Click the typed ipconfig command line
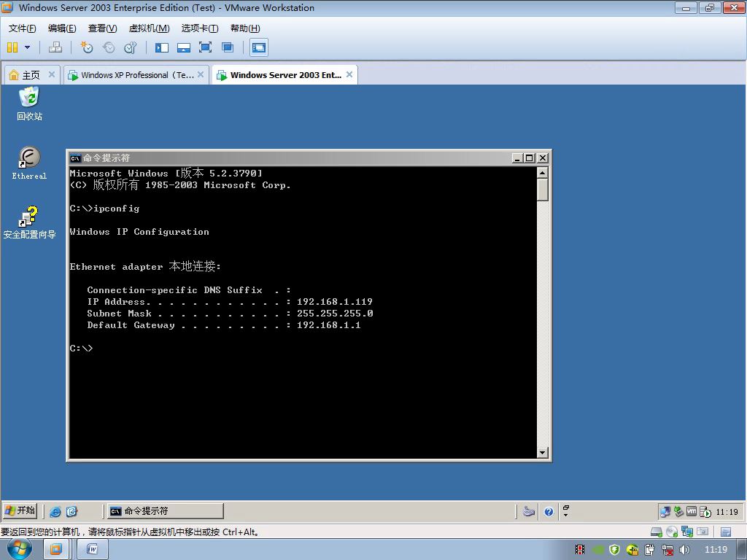 coord(104,208)
